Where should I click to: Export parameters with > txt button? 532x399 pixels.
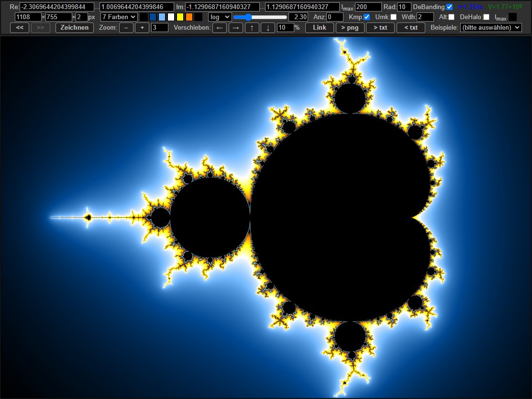[x=380, y=28]
